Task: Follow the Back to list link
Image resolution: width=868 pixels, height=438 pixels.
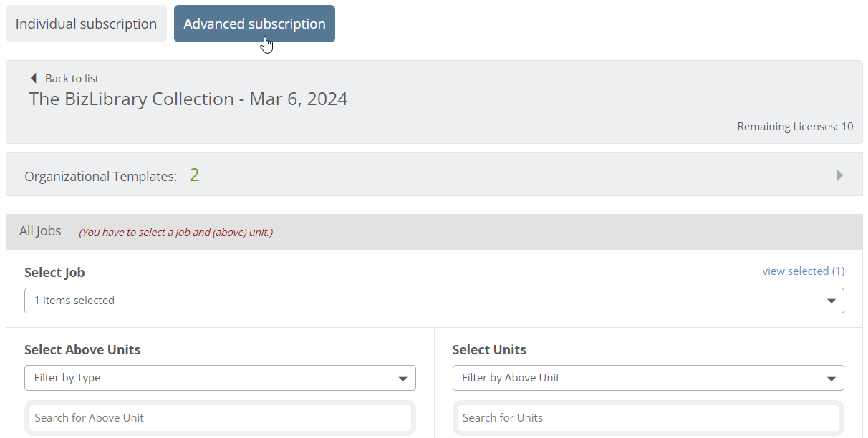Action: coord(72,79)
